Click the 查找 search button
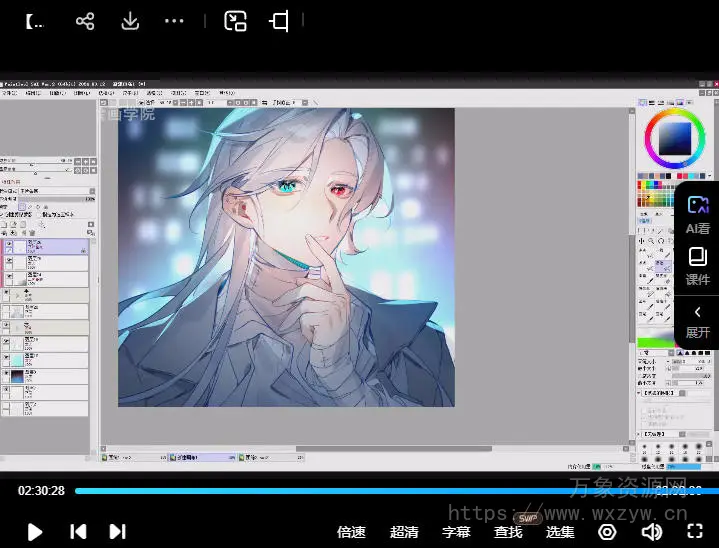 click(x=508, y=532)
